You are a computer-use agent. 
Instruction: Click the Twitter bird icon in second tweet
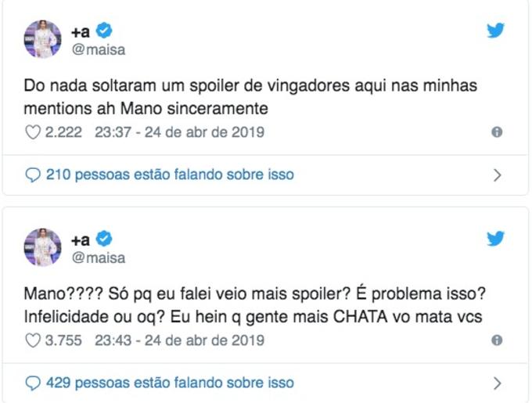(x=495, y=239)
